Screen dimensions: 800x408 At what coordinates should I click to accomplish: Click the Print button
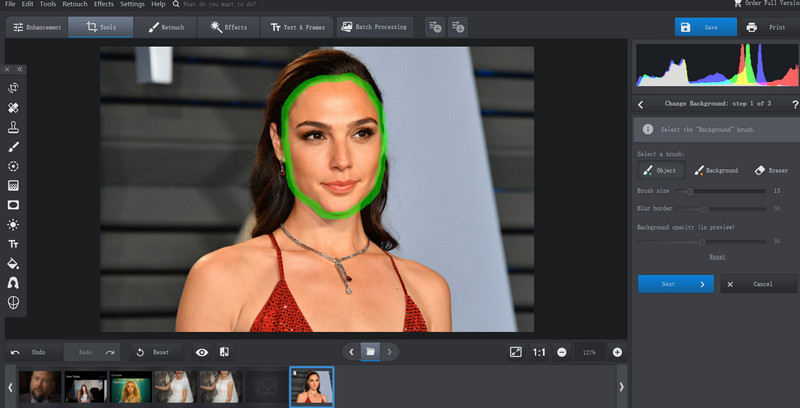pos(770,28)
